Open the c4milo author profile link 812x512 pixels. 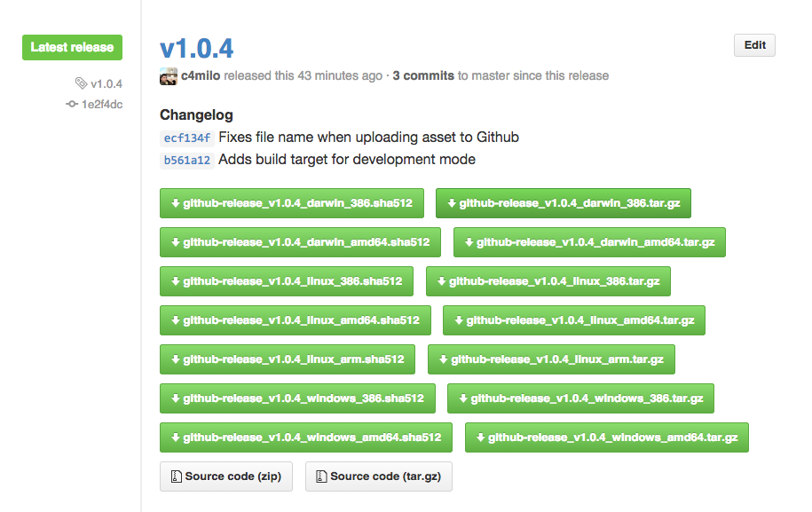click(x=201, y=76)
